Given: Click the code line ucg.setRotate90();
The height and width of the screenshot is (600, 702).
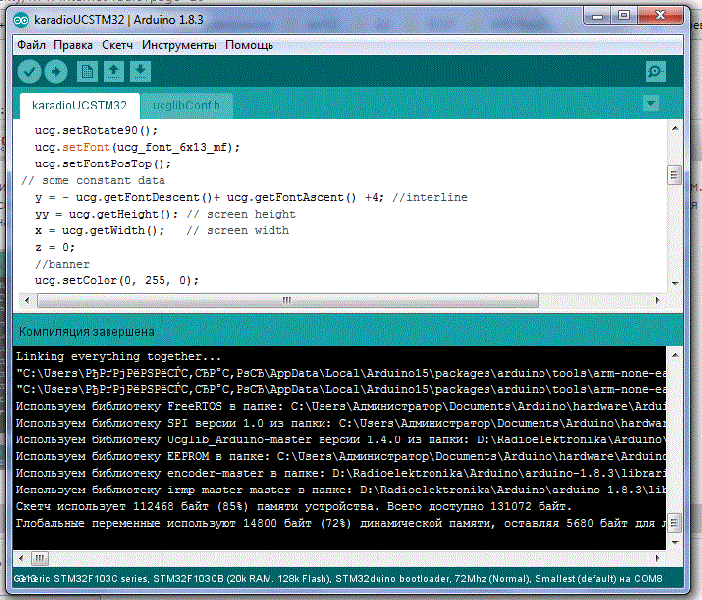Looking at the screenshot, I should click(x=96, y=131).
